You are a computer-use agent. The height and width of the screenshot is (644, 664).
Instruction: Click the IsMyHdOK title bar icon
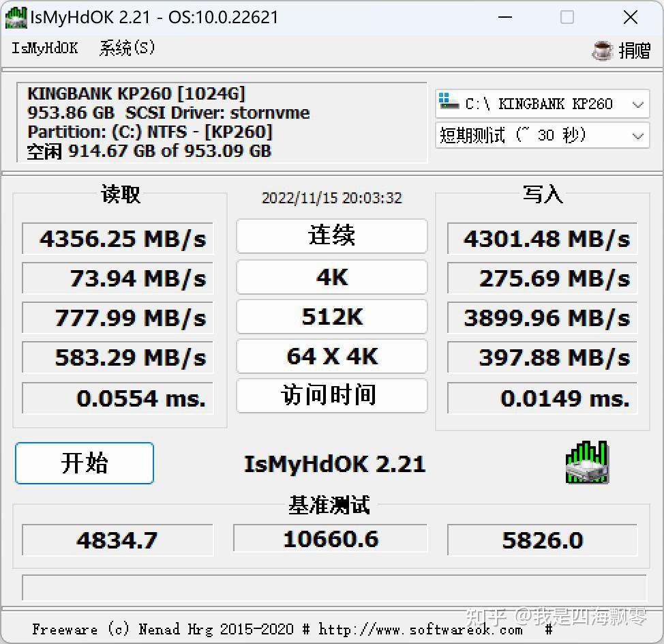pyautogui.click(x=15, y=17)
